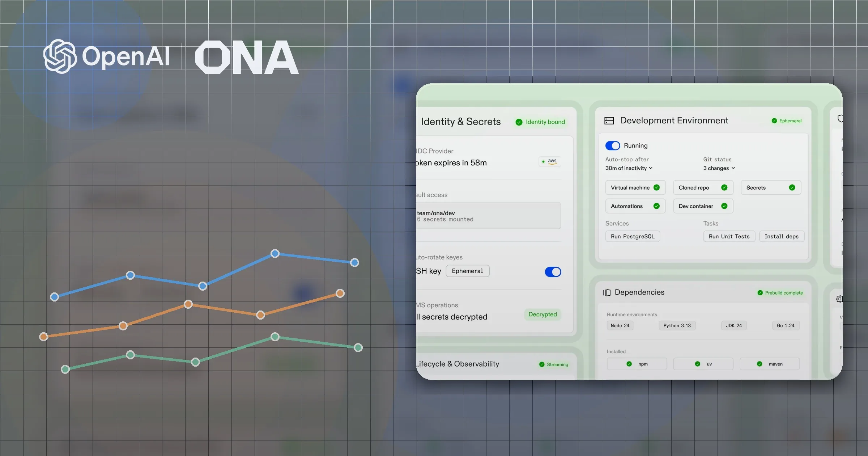Click the Dev container check mark
Image resolution: width=868 pixels, height=456 pixels.
tap(724, 206)
